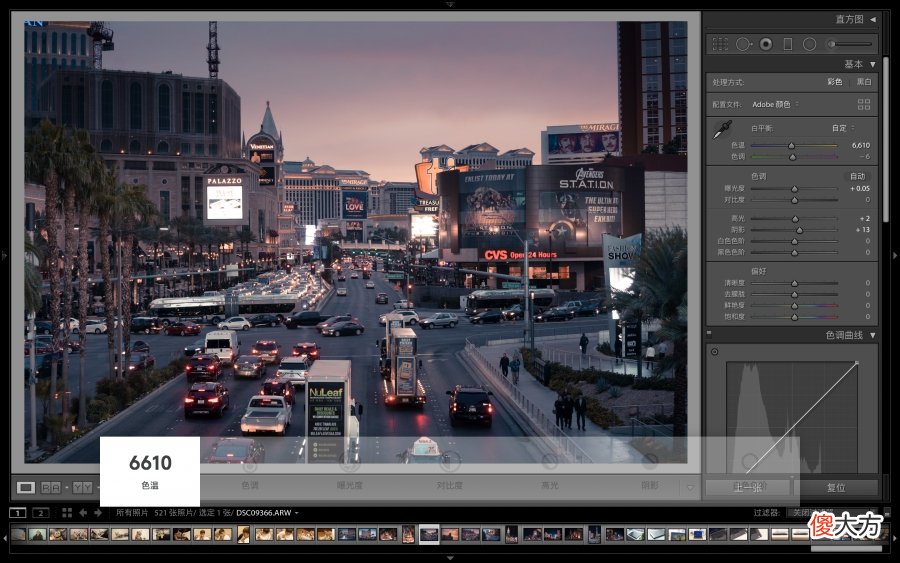Select the Graduated Filter tool
900x563 pixels.
coord(788,44)
